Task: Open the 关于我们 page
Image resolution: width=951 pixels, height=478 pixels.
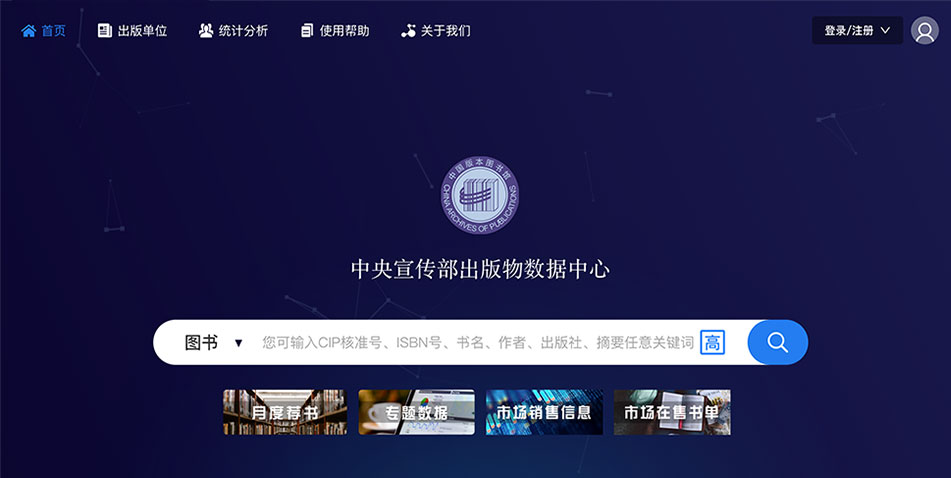Action: 435,31
